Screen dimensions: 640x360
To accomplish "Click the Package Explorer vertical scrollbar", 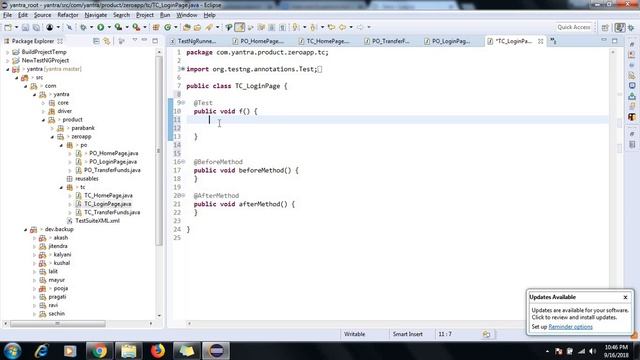I will [159, 150].
